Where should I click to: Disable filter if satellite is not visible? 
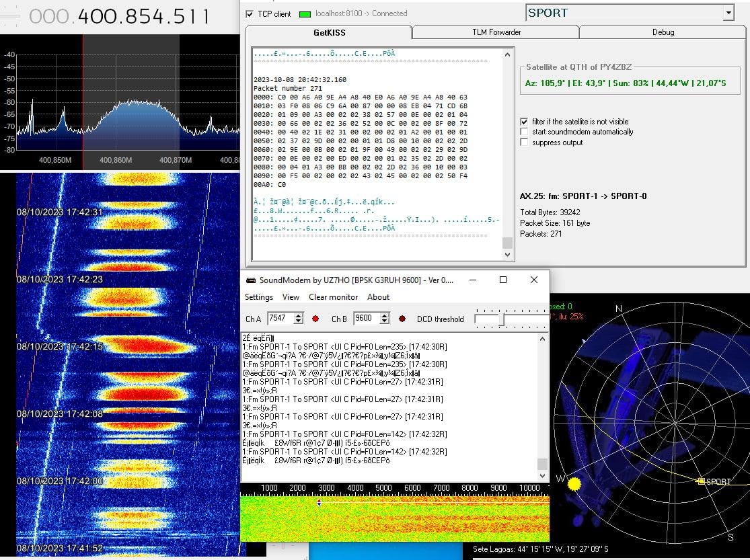click(524, 122)
